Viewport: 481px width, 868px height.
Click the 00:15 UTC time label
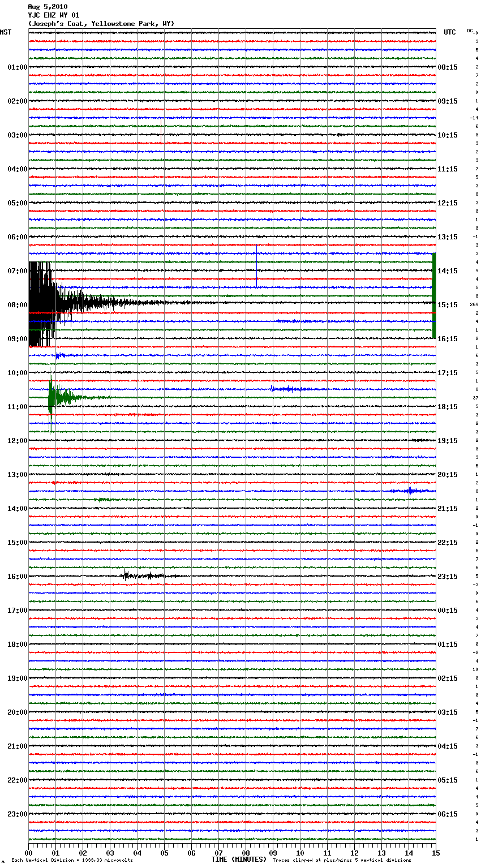pos(448,611)
